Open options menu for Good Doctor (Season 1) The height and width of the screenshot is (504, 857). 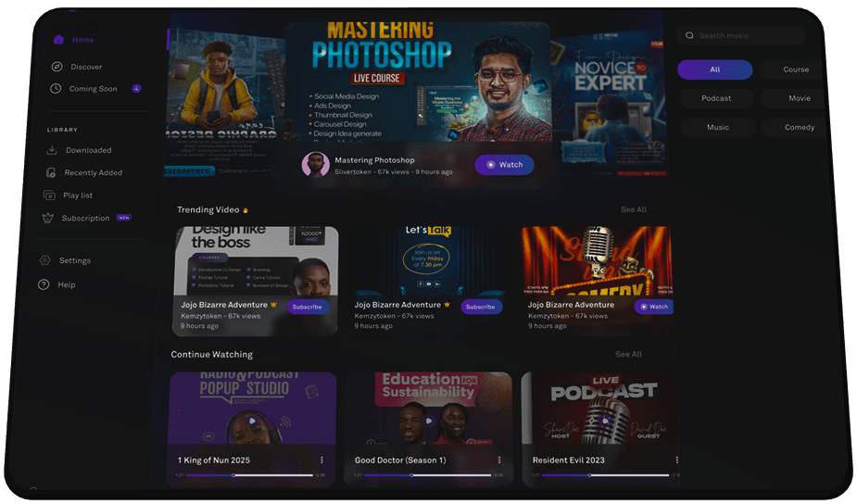click(x=498, y=460)
